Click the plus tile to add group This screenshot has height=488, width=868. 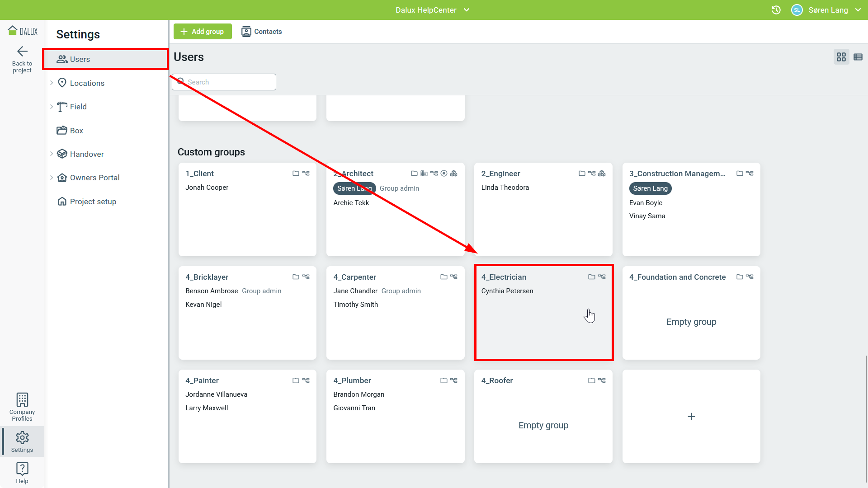[691, 416]
